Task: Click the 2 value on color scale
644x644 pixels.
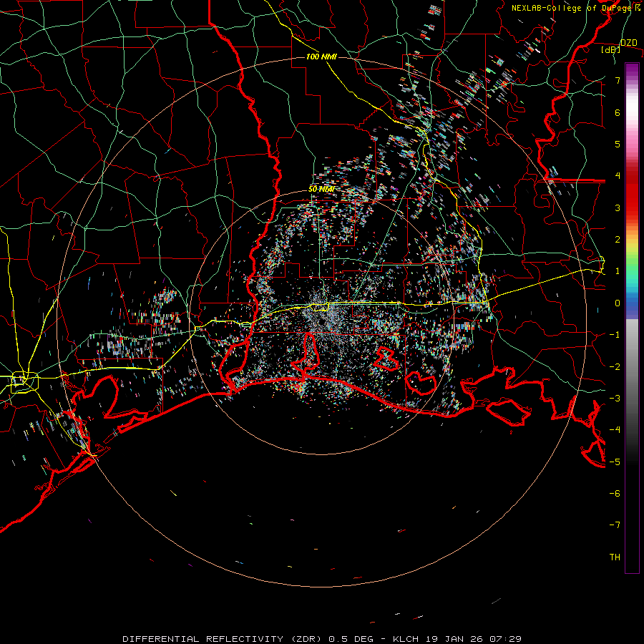Action: [x=618, y=240]
